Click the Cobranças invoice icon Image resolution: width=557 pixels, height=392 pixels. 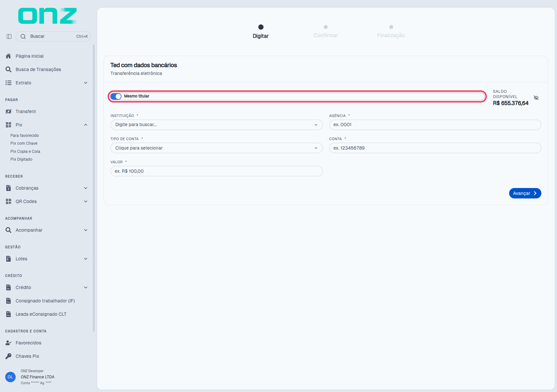[x=8, y=188]
